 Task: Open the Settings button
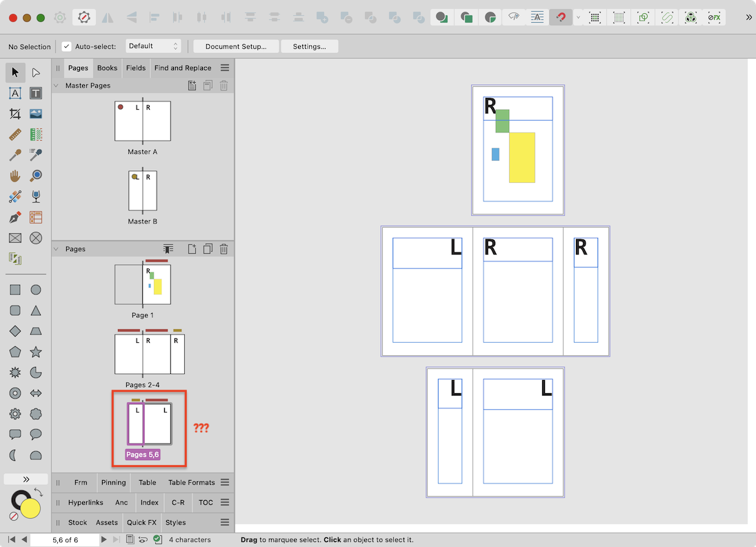point(309,46)
